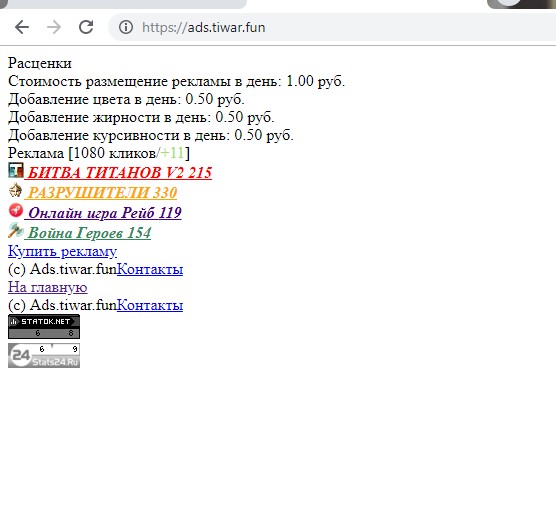Open the РАЗРУШИТЕЛИ 330 link

click(x=101, y=193)
